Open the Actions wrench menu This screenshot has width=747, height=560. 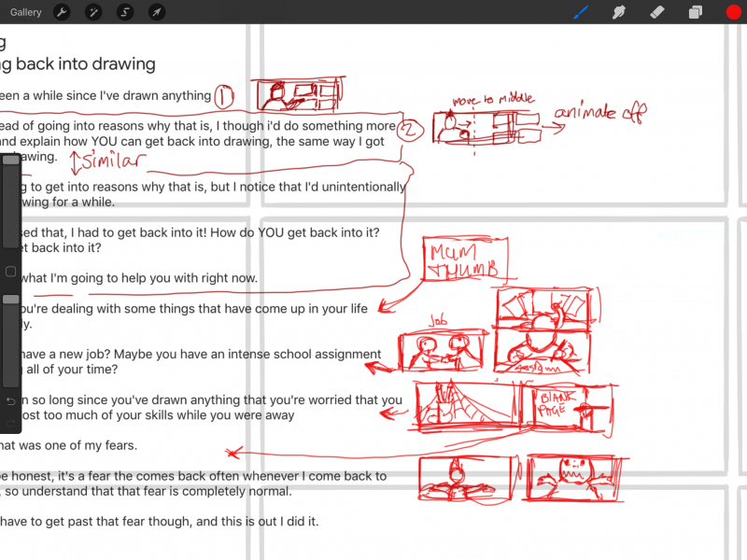(x=62, y=12)
